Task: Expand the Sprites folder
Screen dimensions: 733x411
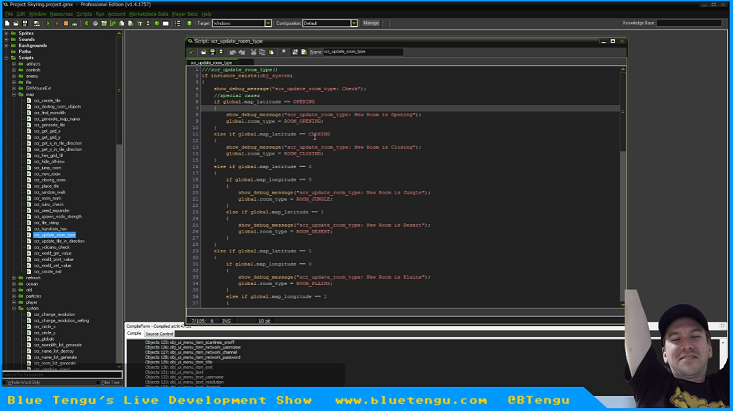Action: tap(6, 33)
